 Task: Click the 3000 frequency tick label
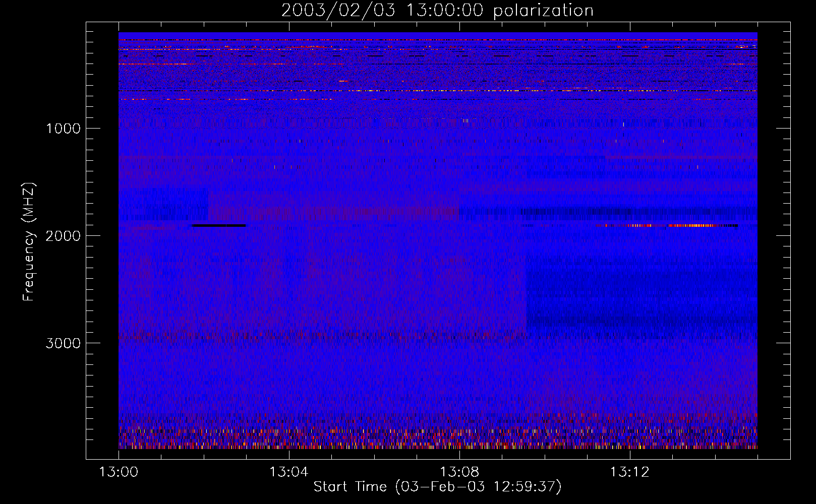(x=63, y=343)
